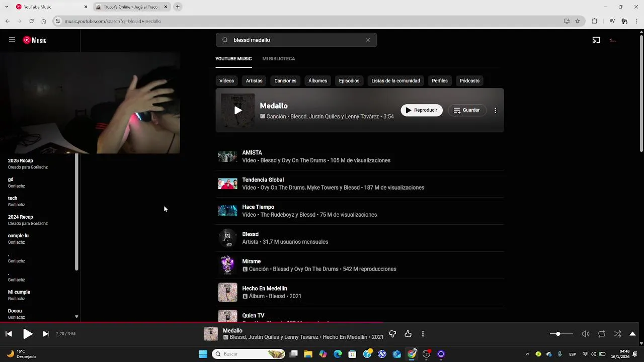Open the Mírame song result
The height and width of the screenshot is (362, 644).
coord(360,265)
